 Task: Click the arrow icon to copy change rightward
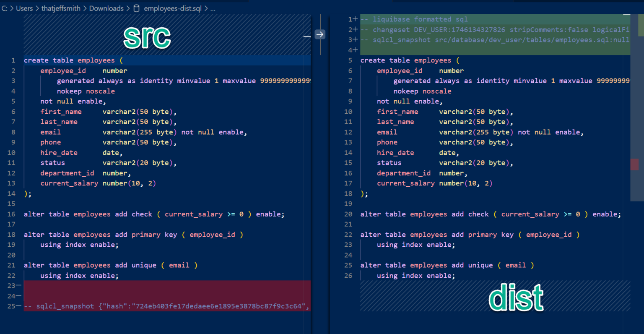pyautogui.click(x=320, y=34)
